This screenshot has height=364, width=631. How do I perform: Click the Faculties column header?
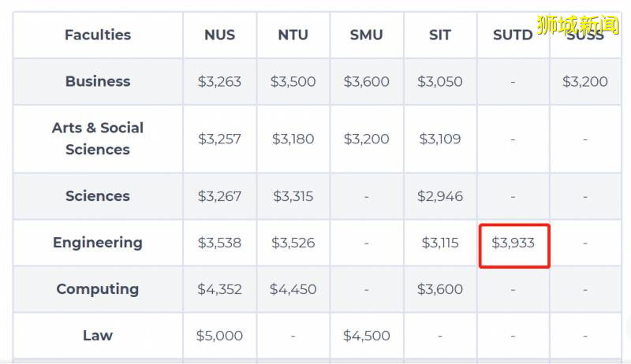(x=98, y=35)
